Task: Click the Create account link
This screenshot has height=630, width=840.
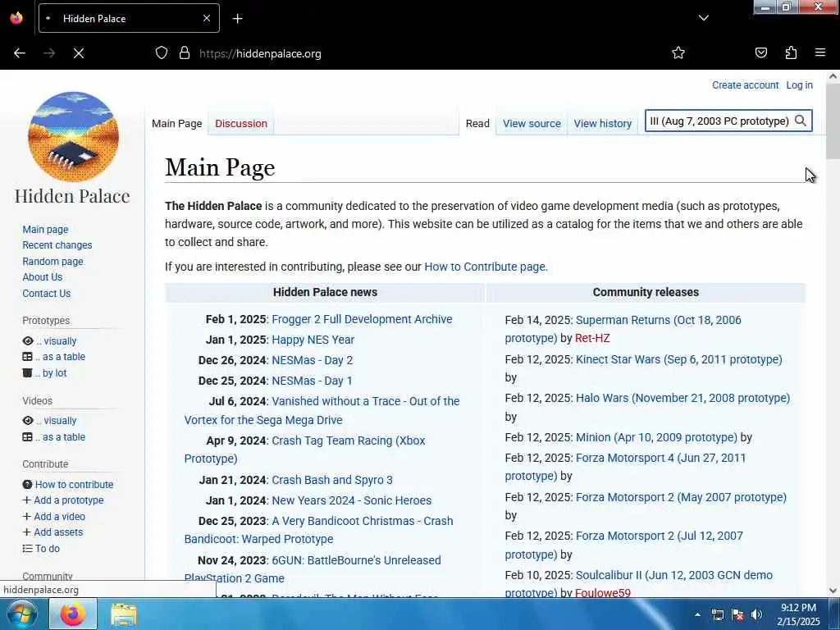Action: [745, 85]
